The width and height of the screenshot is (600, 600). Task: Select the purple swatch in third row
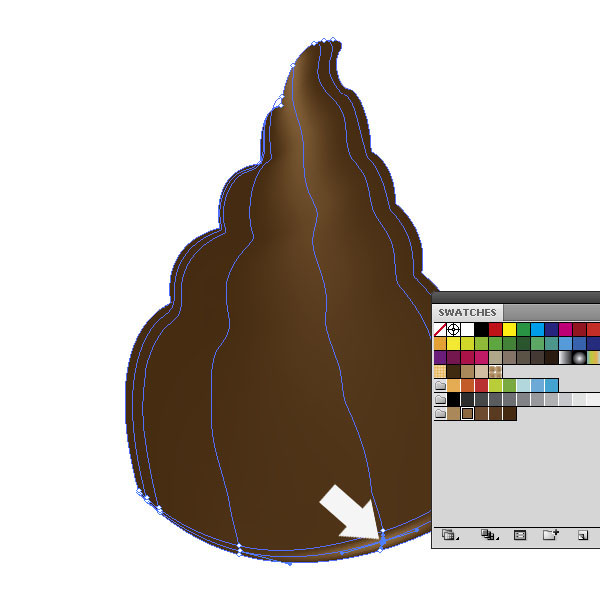coord(440,357)
